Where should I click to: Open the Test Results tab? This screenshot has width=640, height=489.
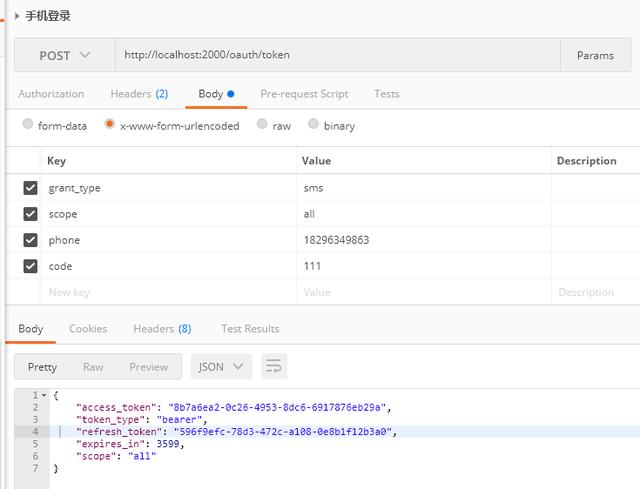250,329
